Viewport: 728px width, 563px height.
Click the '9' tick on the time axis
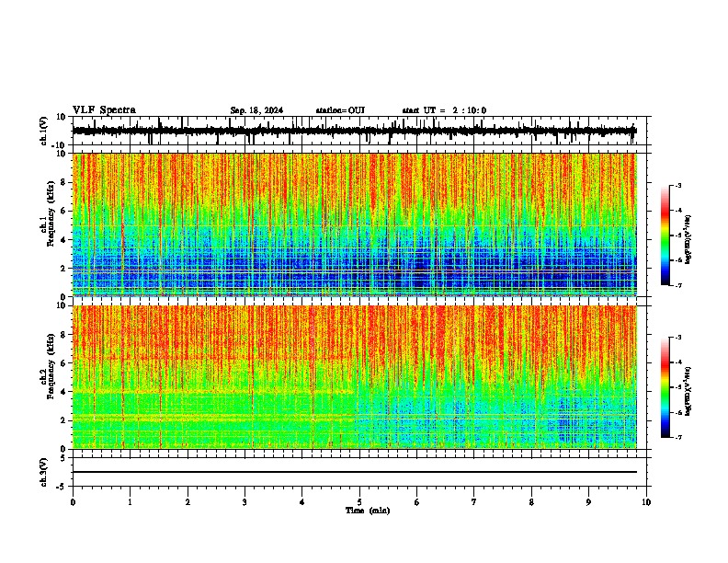(x=588, y=502)
